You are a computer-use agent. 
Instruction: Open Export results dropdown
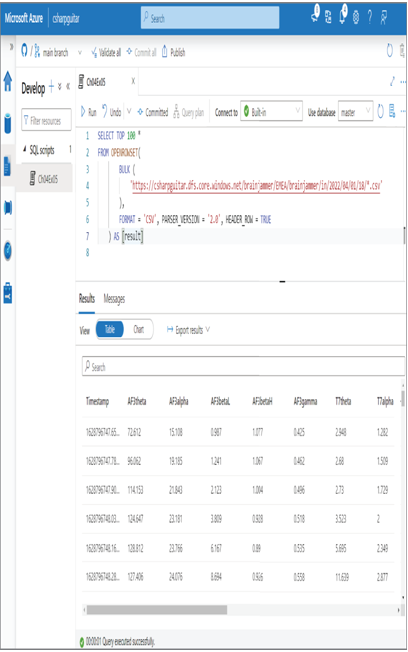point(188,330)
